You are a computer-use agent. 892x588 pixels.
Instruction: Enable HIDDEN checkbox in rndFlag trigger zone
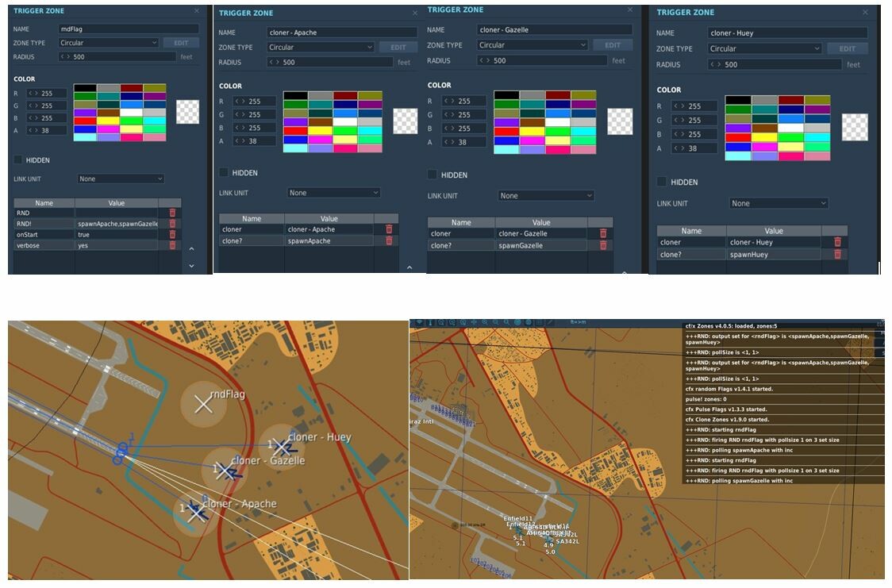tap(18, 159)
